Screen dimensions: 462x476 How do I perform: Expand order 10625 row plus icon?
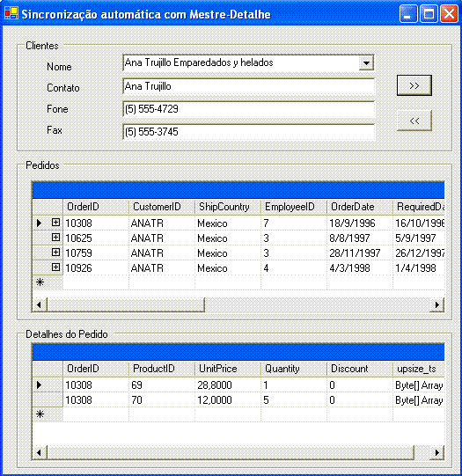click(x=55, y=238)
